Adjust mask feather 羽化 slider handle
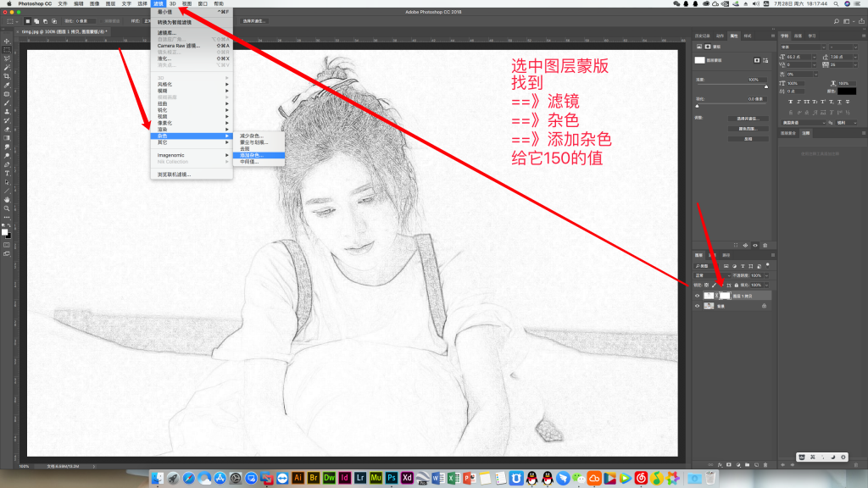 tap(697, 106)
